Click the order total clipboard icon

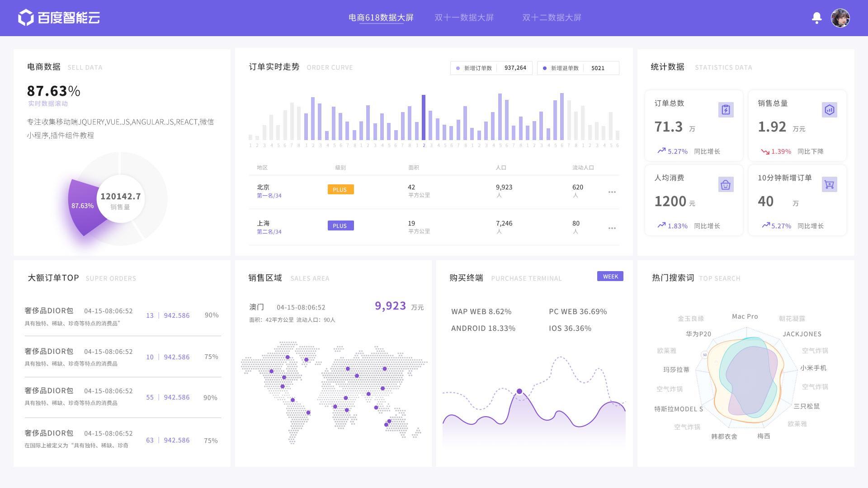(x=726, y=110)
